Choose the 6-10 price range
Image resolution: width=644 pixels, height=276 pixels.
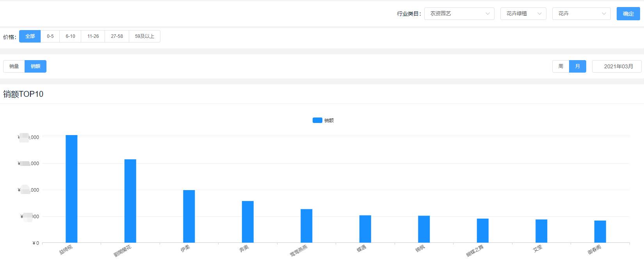point(70,36)
